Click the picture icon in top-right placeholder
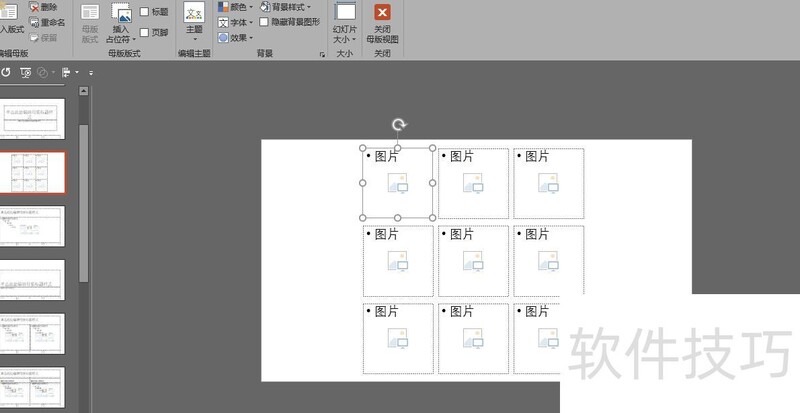 (x=548, y=183)
